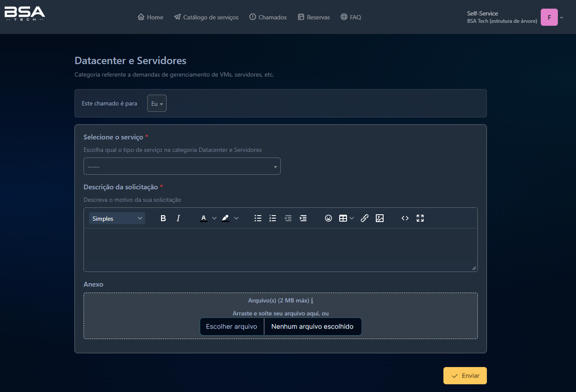
Task: Open the Catálogo de serviços menu
Action: pos(206,17)
